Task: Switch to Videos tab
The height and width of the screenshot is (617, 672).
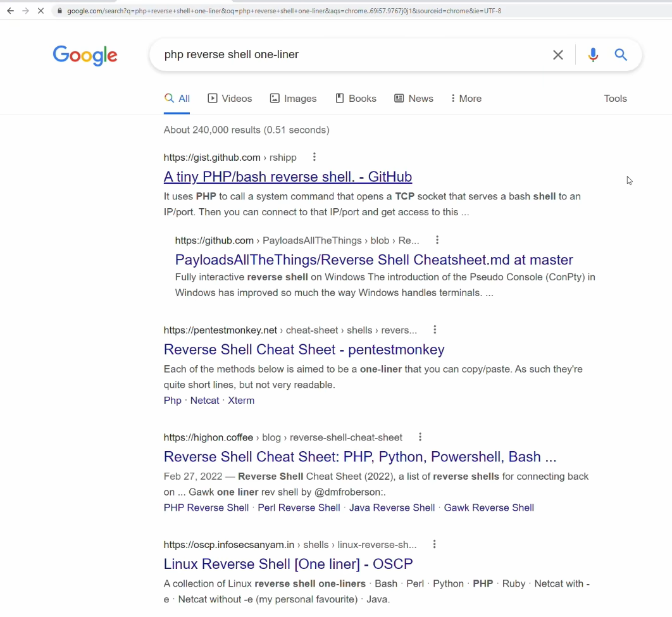Action: click(x=230, y=99)
